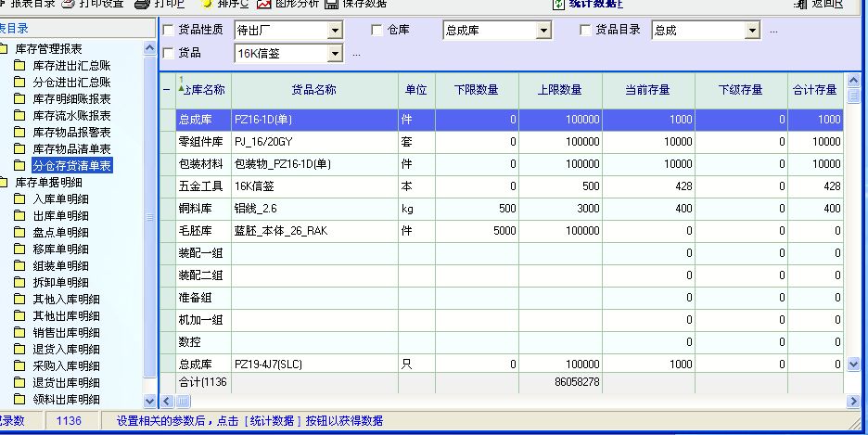This screenshot has height=435, width=868.
Task: Open the 总成库 warehouse dropdown
Action: (543, 32)
